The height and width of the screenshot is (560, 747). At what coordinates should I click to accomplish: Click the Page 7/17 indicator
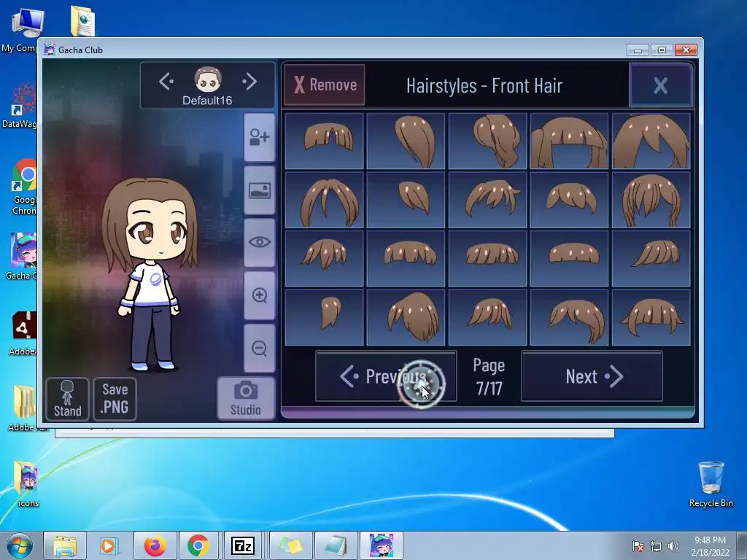(489, 377)
